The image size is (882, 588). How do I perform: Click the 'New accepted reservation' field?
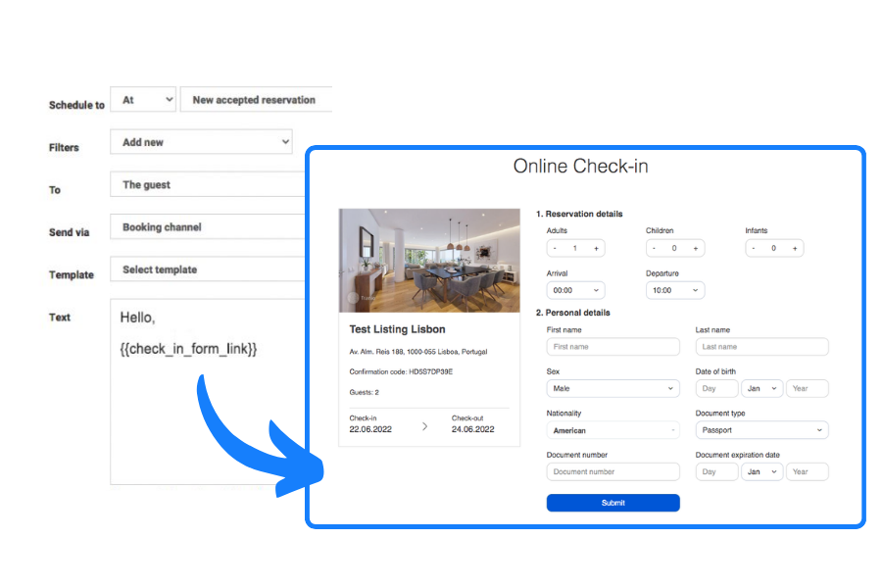click(256, 99)
